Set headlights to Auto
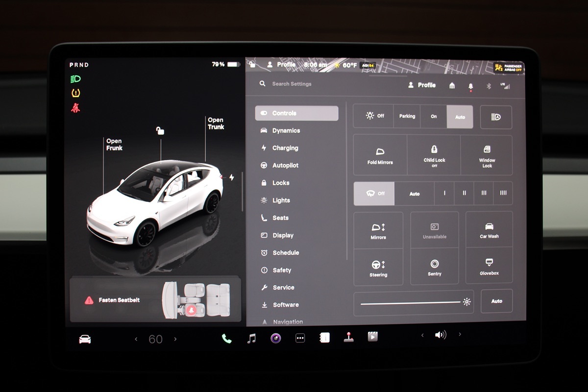 pos(460,117)
